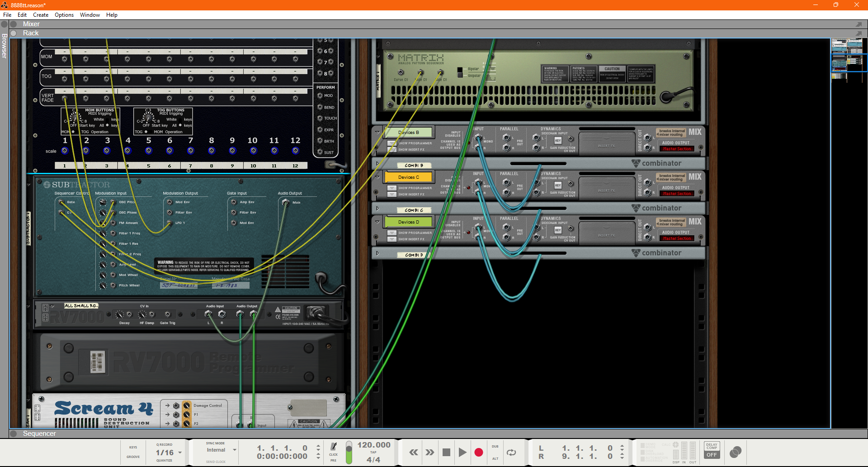Screen dimensions: 868x467
Task: Click the Devices B Parallel L output jack
Action: pyautogui.click(x=506, y=138)
